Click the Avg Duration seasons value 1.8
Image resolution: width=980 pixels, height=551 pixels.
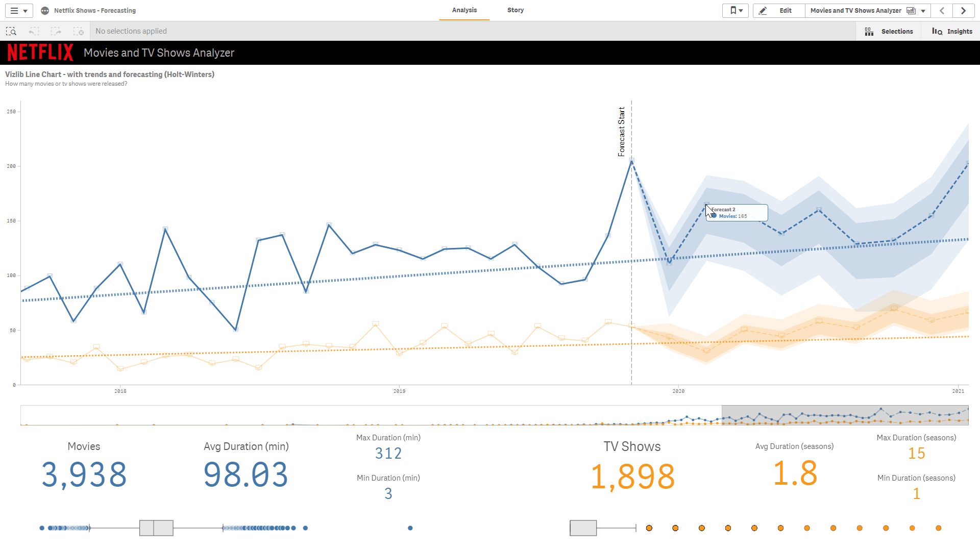point(795,473)
